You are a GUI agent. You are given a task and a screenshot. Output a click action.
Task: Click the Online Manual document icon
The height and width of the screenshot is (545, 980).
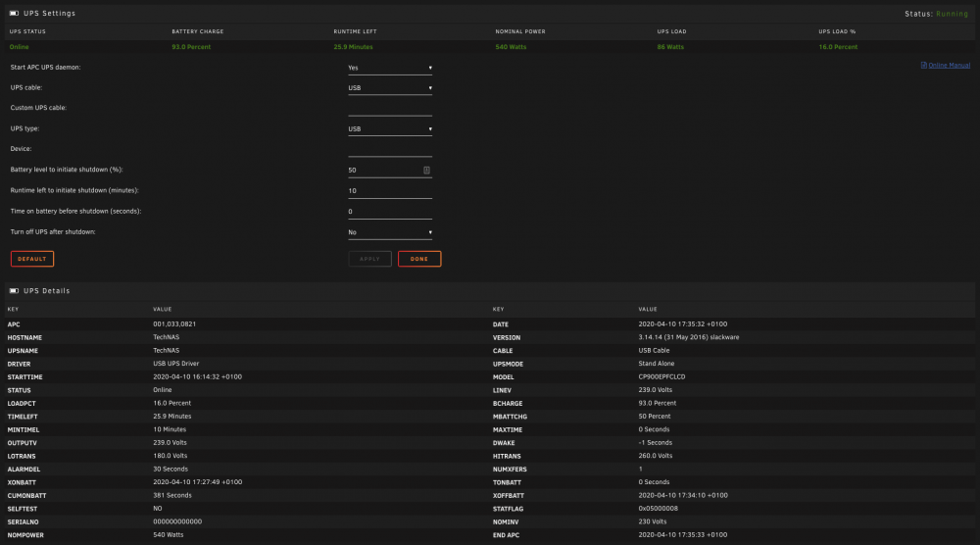click(x=924, y=65)
